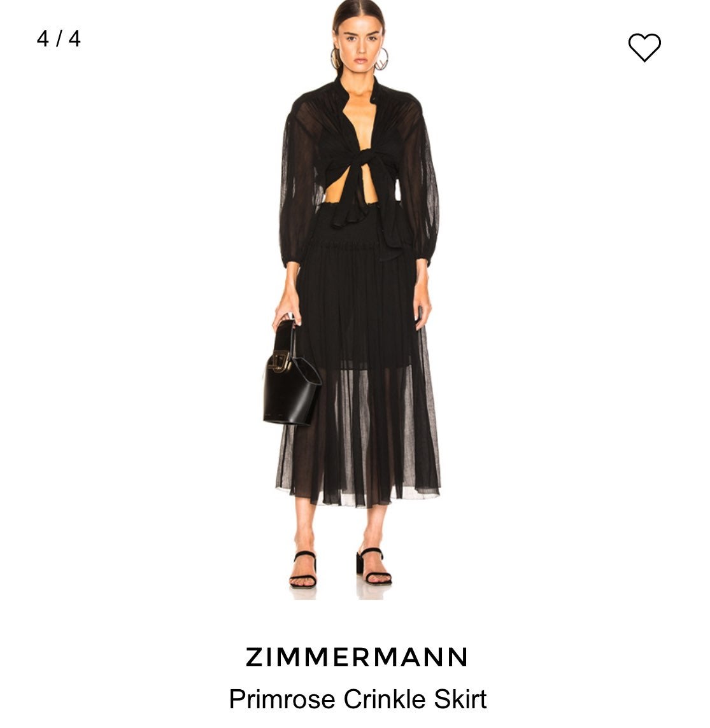Add the skirt to wishlist with heart icon

click(x=644, y=47)
